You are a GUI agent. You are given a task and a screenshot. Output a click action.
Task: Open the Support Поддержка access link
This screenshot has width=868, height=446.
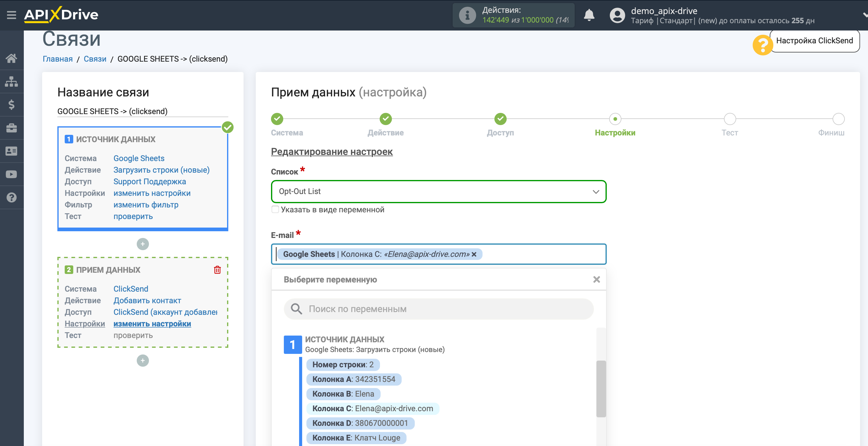pyautogui.click(x=150, y=181)
